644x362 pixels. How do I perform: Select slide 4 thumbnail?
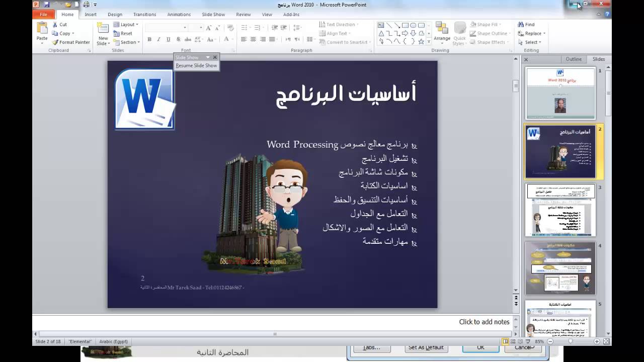(x=560, y=268)
